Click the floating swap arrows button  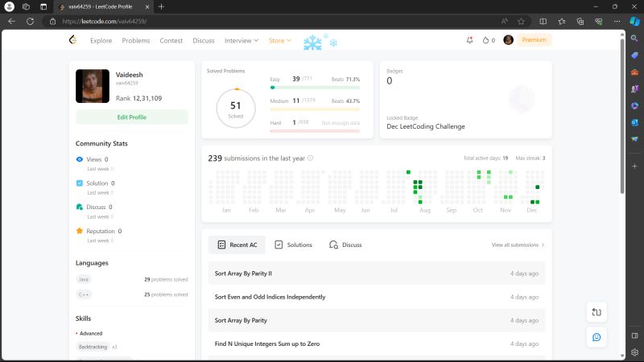tap(597, 311)
